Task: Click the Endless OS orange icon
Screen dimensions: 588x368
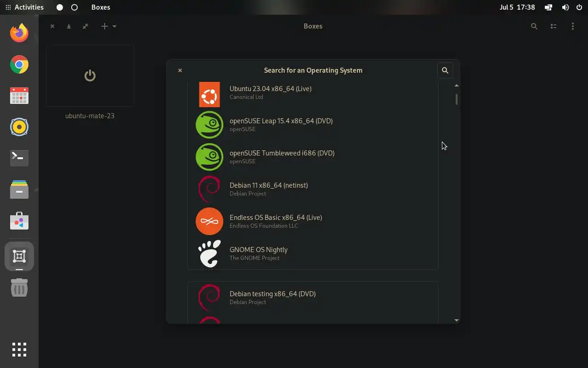Action: pos(209,221)
